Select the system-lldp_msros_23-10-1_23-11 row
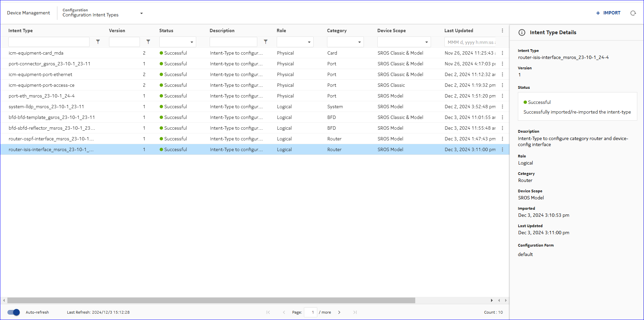 pyautogui.click(x=46, y=107)
